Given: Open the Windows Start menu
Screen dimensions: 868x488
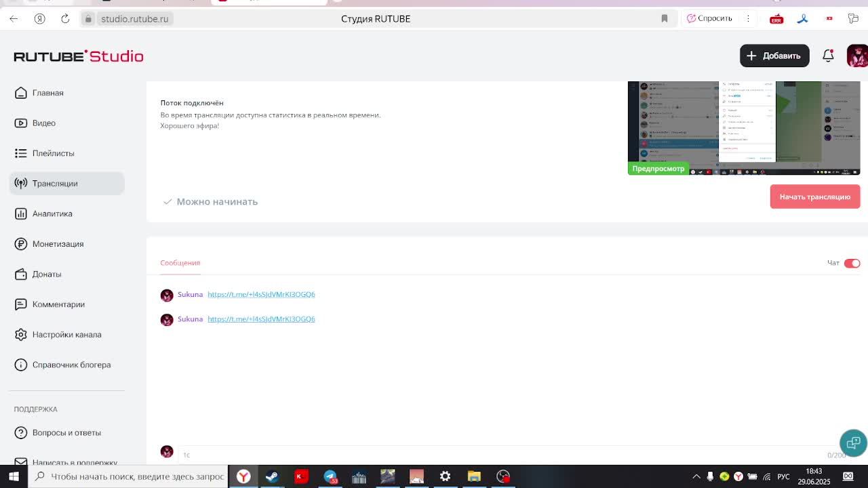Looking at the screenshot, I should click(14, 476).
